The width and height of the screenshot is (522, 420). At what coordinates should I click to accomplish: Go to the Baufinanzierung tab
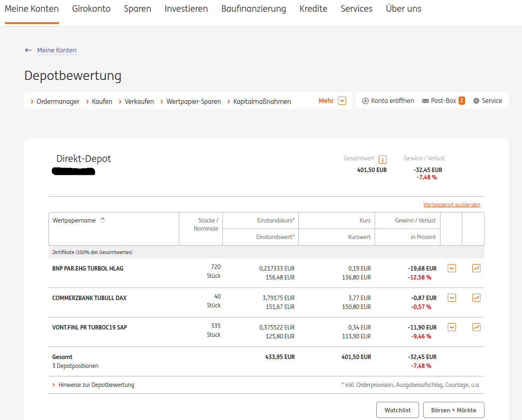[x=254, y=9]
